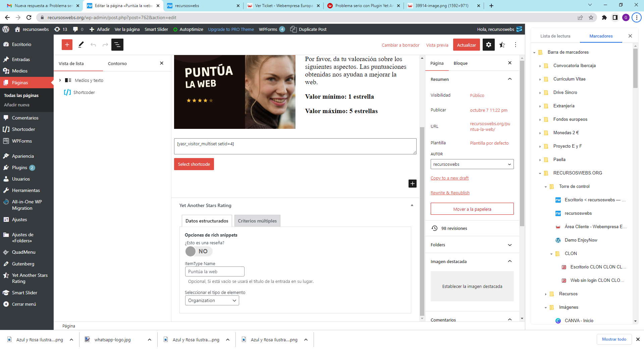Viewport: 644px width, 349px height.
Task: Click Mostrar todo downloads button
Action: (614, 339)
